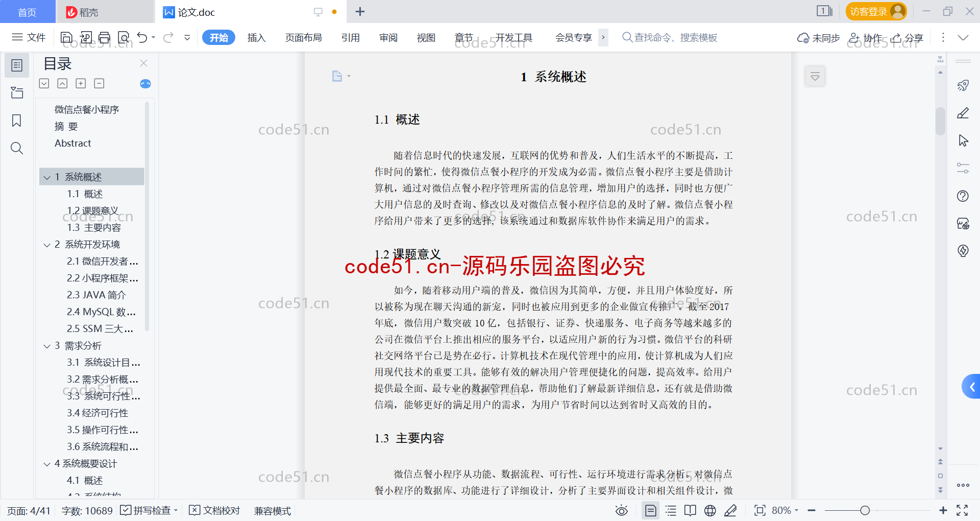
Task: Select outline item '3.4 经济可行性'
Action: coord(97,413)
